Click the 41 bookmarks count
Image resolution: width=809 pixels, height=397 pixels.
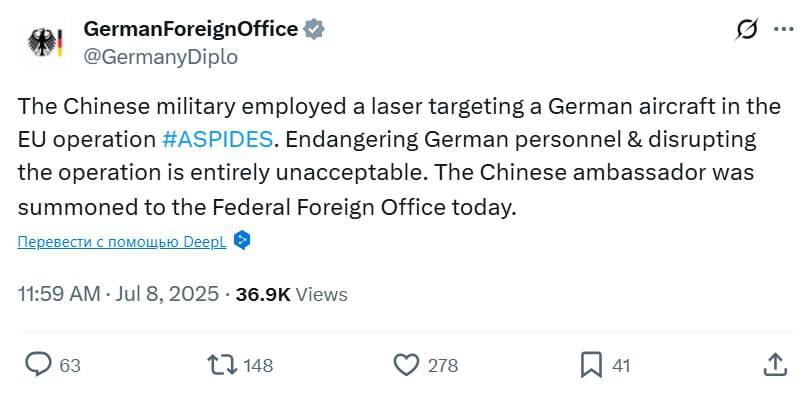(x=621, y=366)
